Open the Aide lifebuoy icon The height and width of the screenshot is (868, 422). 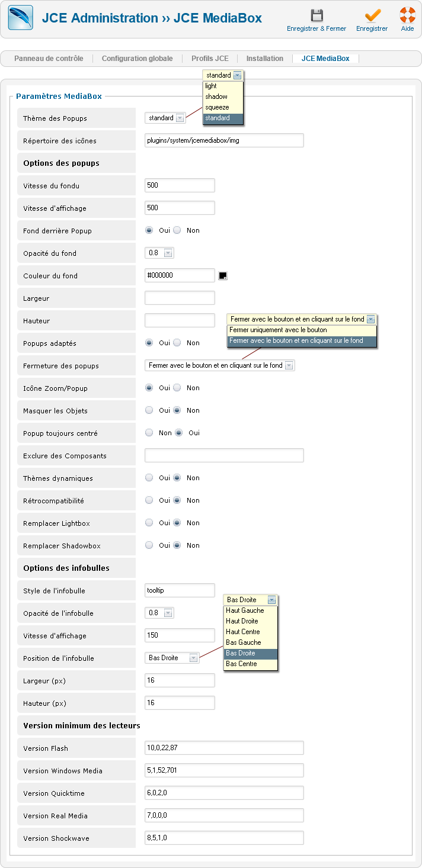coord(407,16)
